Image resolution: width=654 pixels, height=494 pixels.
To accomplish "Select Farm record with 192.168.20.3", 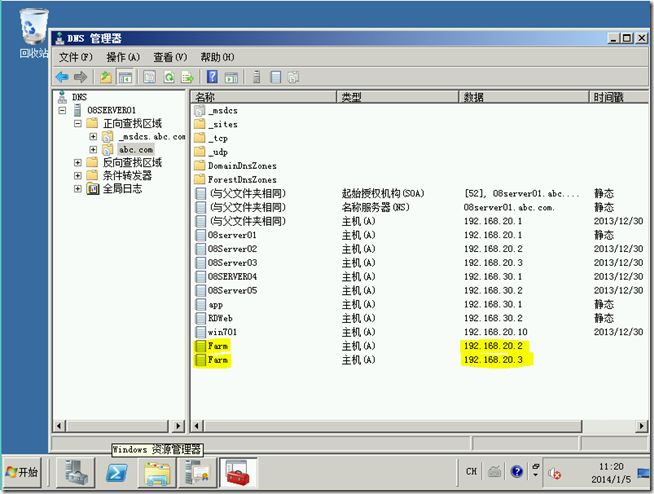I will pos(419,360).
